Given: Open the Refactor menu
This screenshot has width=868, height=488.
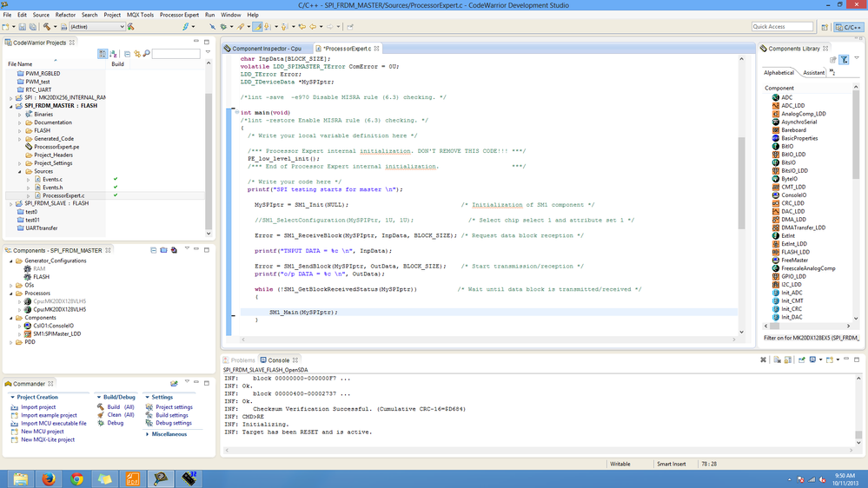Looking at the screenshot, I should pos(65,15).
